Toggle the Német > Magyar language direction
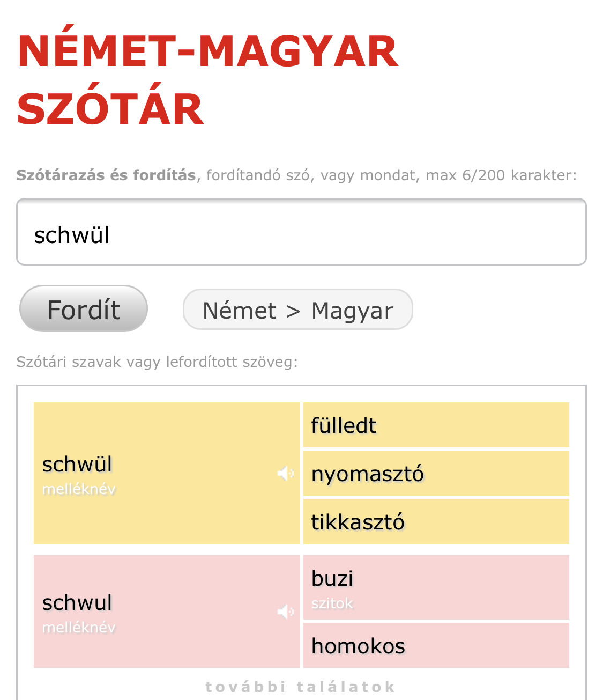 coord(297,310)
